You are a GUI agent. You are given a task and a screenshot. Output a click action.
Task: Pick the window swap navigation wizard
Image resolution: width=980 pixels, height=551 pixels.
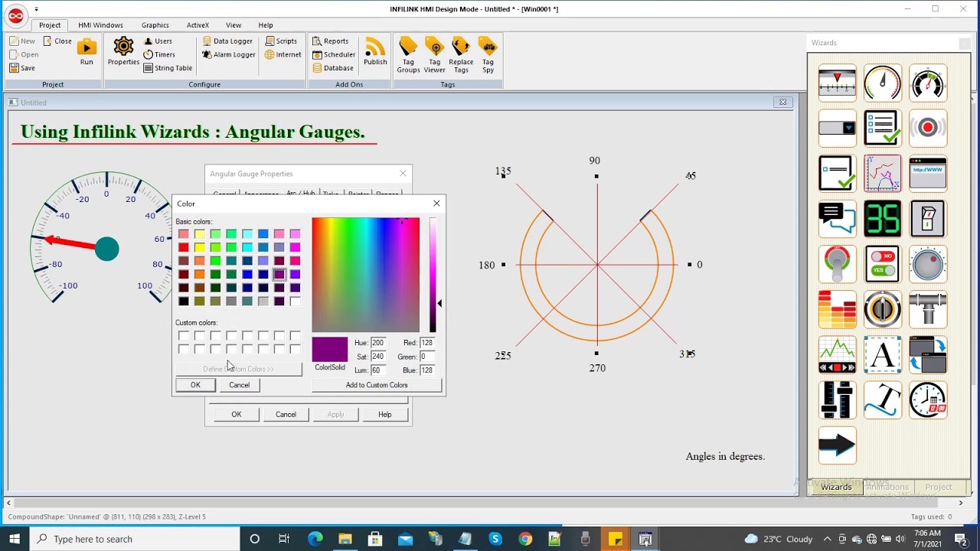[x=928, y=355]
